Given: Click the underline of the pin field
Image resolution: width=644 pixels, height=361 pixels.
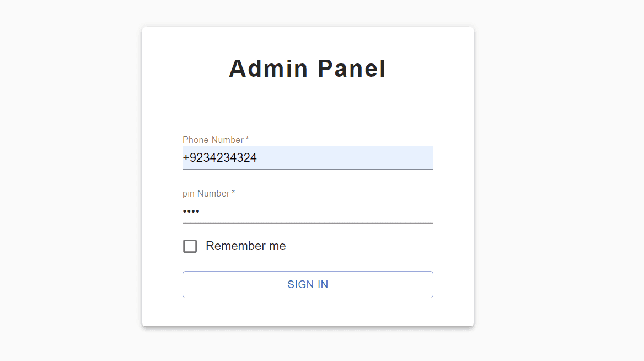Looking at the screenshot, I should (x=308, y=223).
